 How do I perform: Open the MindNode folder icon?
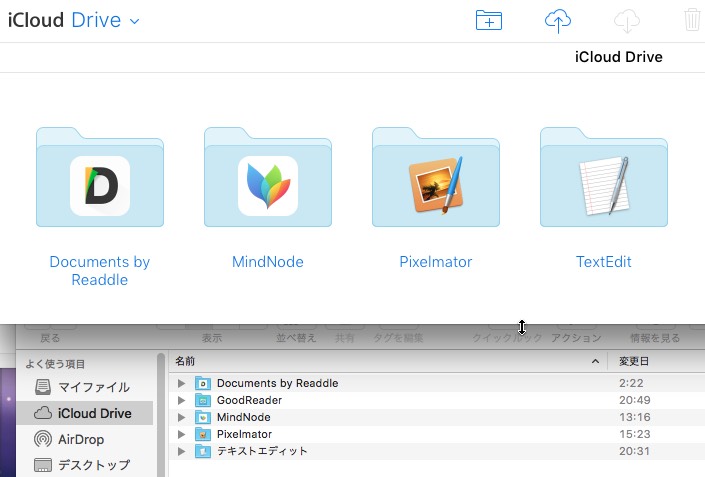tap(268, 177)
